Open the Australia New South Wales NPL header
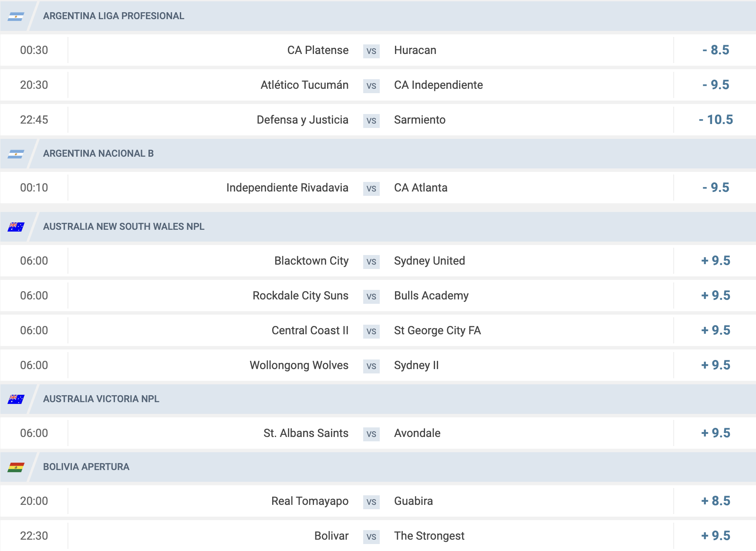The image size is (756, 551). 378,227
